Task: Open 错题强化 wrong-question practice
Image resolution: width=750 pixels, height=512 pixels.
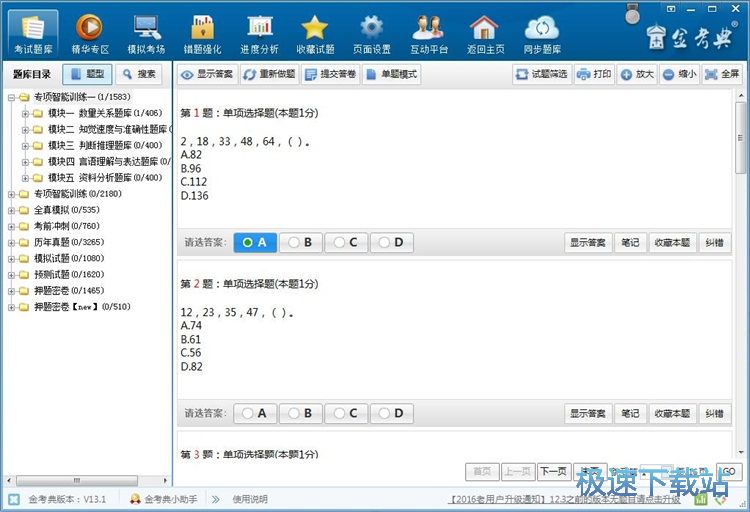Action: pyautogui.click(x=202, y=34)
